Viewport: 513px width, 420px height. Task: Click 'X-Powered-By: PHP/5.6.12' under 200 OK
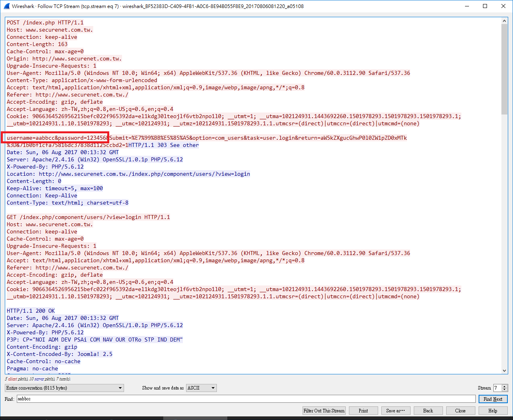click(x=45, y=333)
